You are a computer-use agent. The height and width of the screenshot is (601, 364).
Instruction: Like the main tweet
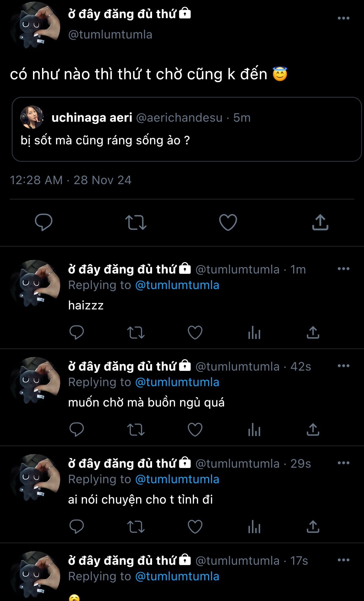click(x=228, y=222)
